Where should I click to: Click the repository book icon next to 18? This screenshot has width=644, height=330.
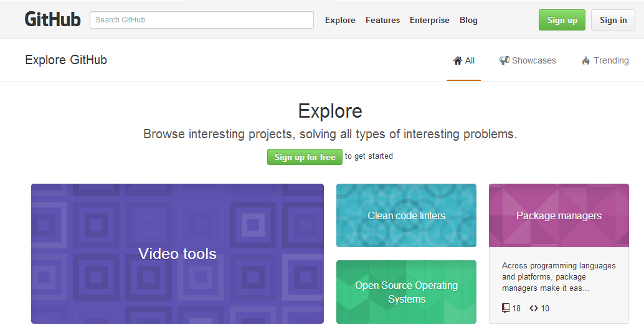tap(506, 308)
